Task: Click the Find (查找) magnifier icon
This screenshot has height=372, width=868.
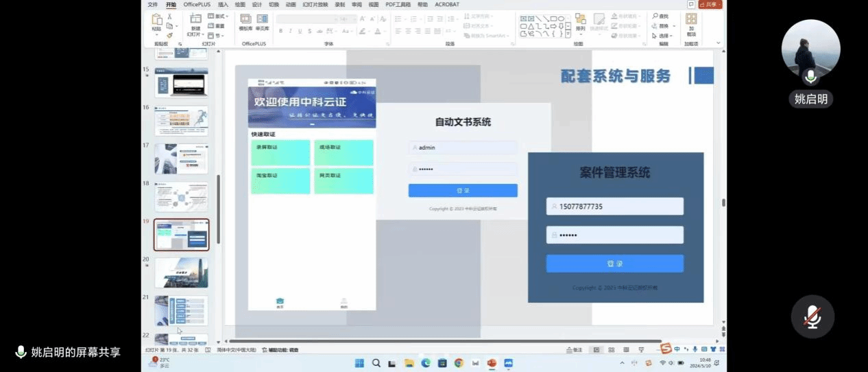Action: 655,16
